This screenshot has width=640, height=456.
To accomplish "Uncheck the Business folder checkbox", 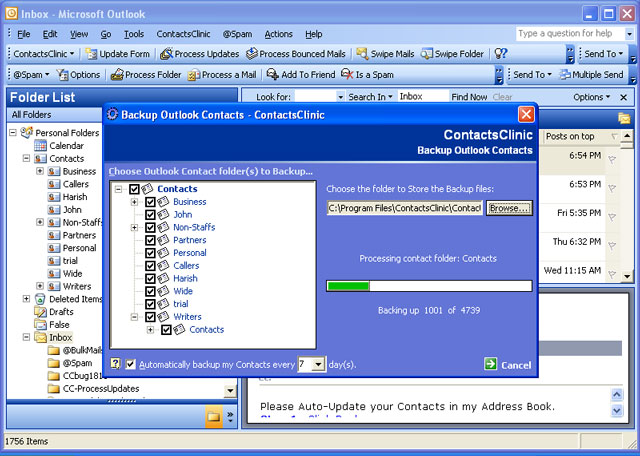I will pos(150,202).
